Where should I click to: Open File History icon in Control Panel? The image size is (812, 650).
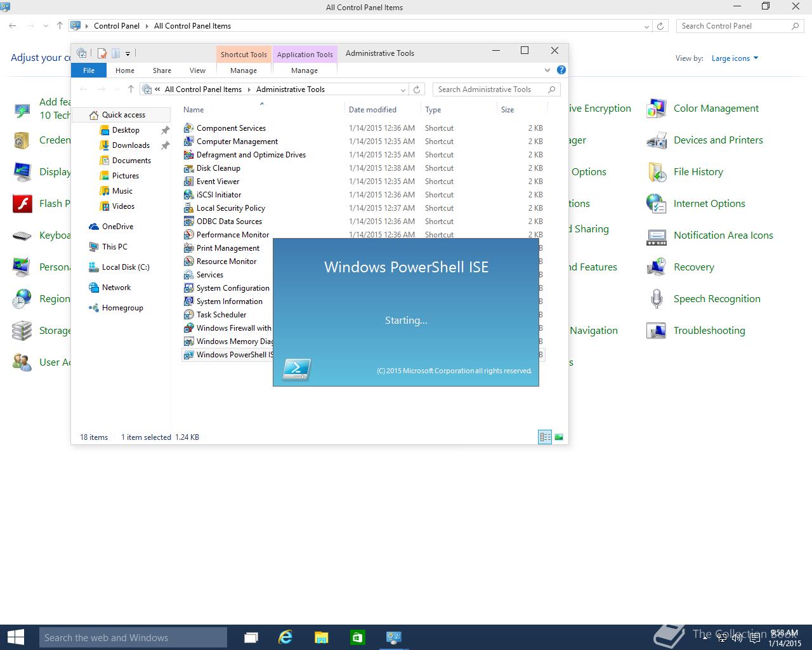coord(657,172)
